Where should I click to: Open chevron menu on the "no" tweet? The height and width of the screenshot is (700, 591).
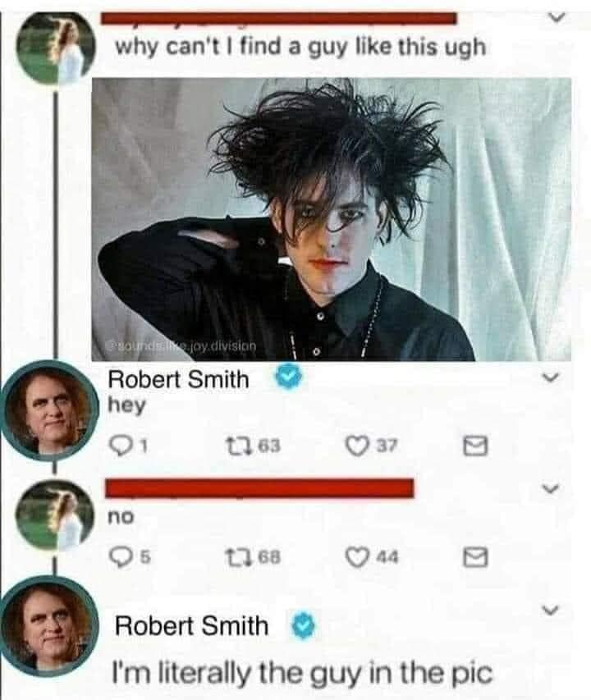tap(552, 488)
